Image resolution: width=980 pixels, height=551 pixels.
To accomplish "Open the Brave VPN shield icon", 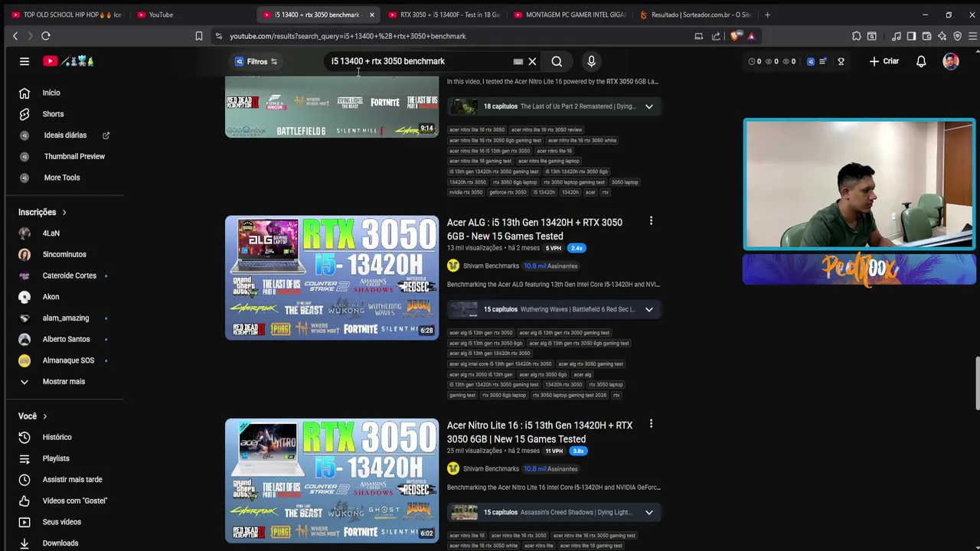I will [x=957, y=36].
